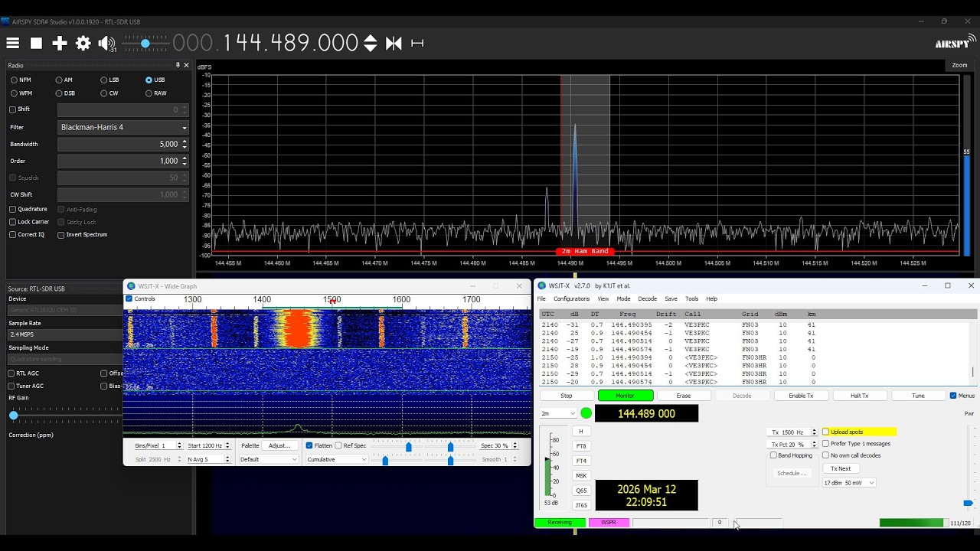The image size is (980, 551).
Task: Open the Cumulative spectrum dropdown
Action: pyautogui.click(x=337, y=459)
